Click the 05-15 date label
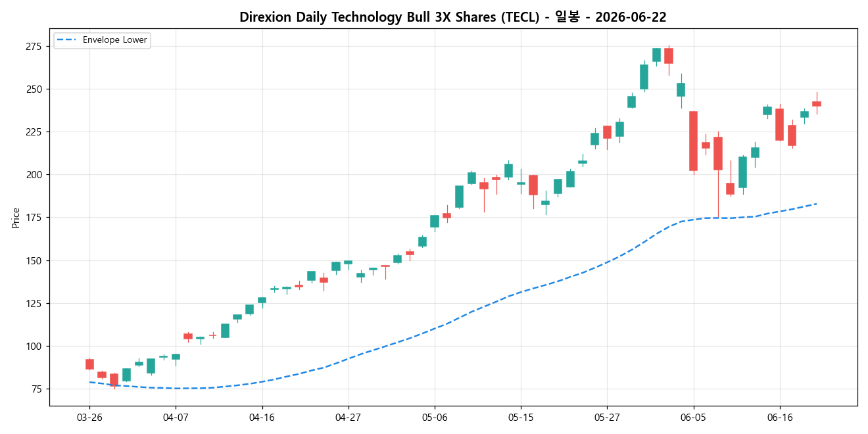Viewport: 868px width, 434px height. 521,418
